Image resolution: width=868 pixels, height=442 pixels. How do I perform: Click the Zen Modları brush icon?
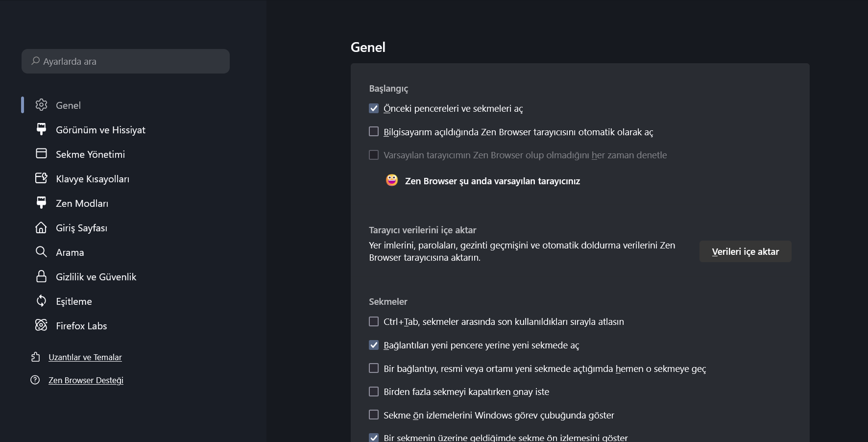click(41, 203)
